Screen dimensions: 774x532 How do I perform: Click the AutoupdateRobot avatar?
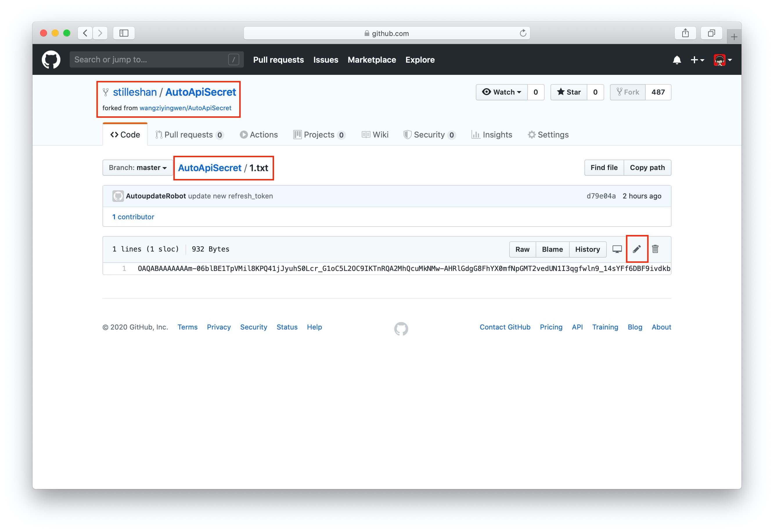coord(118,196)
